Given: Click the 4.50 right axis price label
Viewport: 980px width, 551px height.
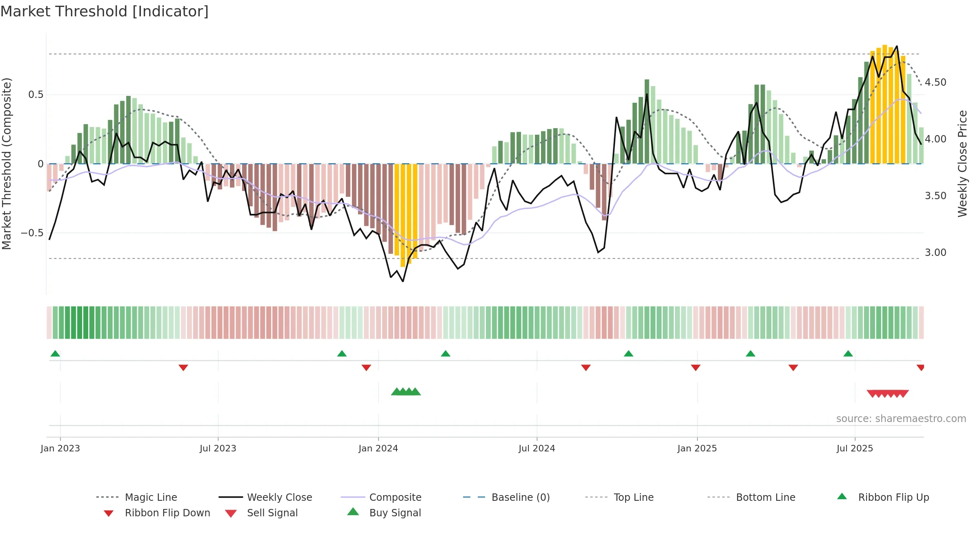Looking at the screenshot, I should [x=935, y=82].
